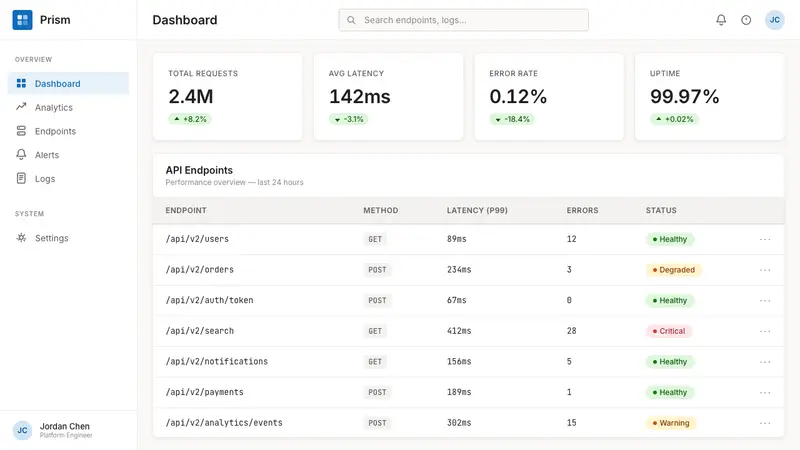This screenshot has width=800, height=450.
Task: Click the Endpoints server icon
Action: 21,131
